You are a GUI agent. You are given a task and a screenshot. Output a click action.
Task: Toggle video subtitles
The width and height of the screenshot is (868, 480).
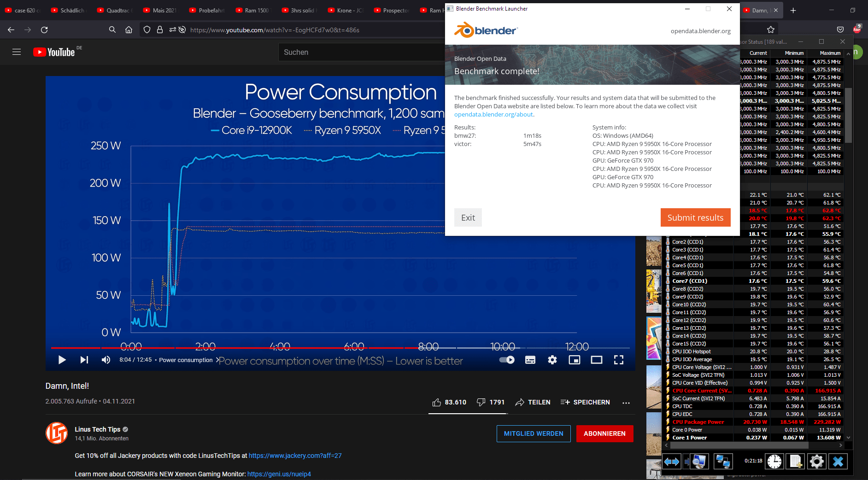(x=530, y=360)
